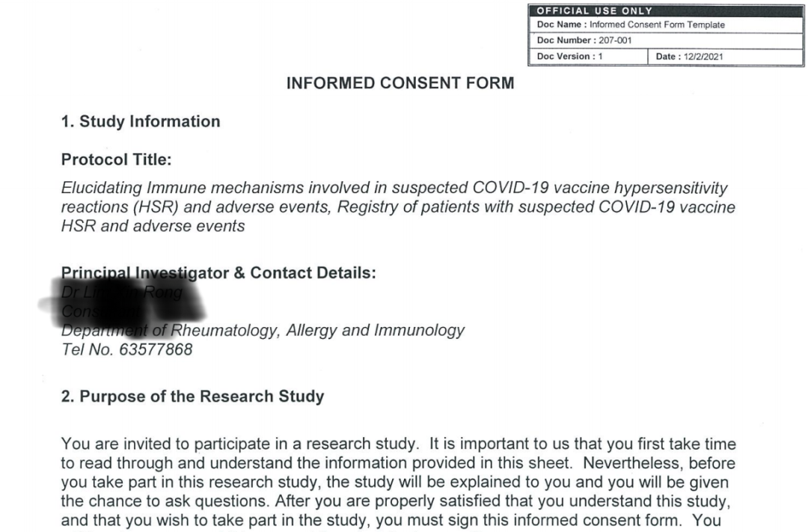808x532 pixels.
Task: Select the Doc Version cell
Action: click(589, 57)
